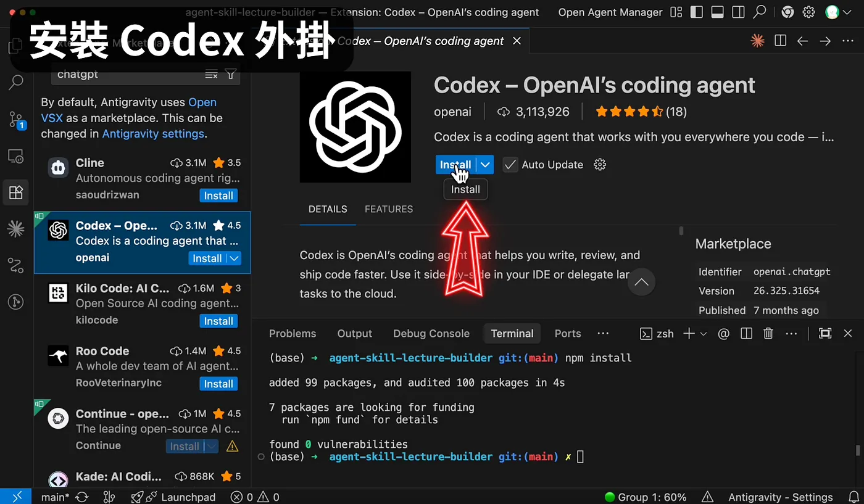Synchronize changes in the status bar
864x504 pixels.
coord(81,497)
